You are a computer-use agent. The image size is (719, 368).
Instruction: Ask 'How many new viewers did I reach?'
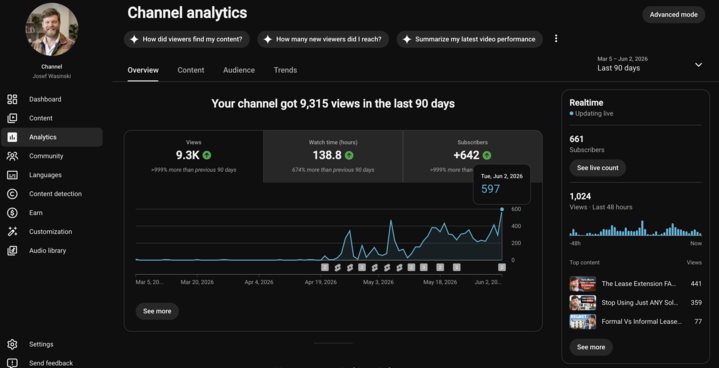pos(323,39)
